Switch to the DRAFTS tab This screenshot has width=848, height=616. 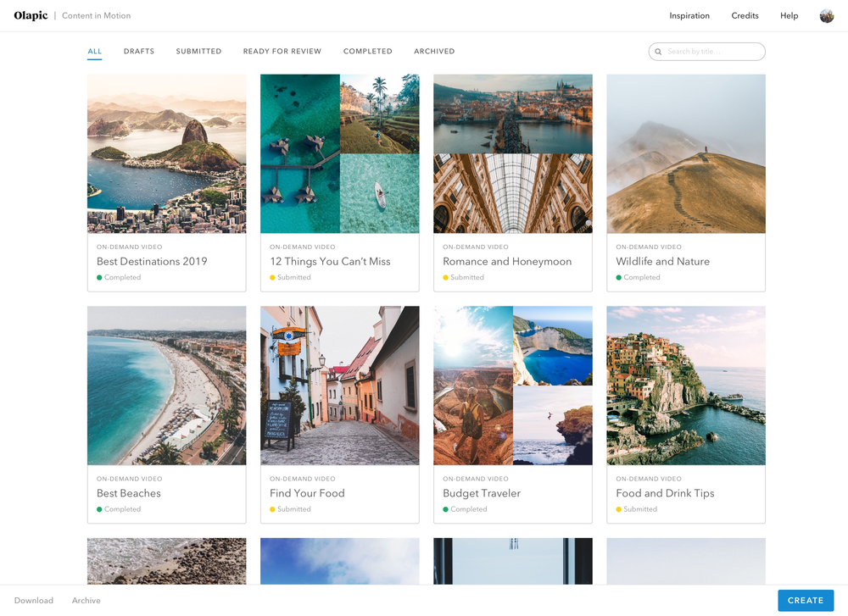pos(139,52)
